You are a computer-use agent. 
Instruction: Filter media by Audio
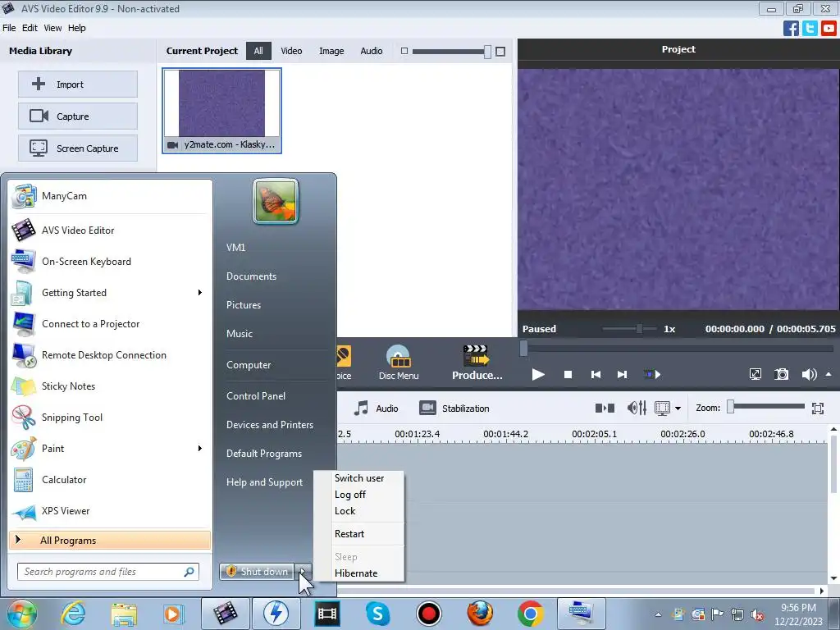[372, 51]
